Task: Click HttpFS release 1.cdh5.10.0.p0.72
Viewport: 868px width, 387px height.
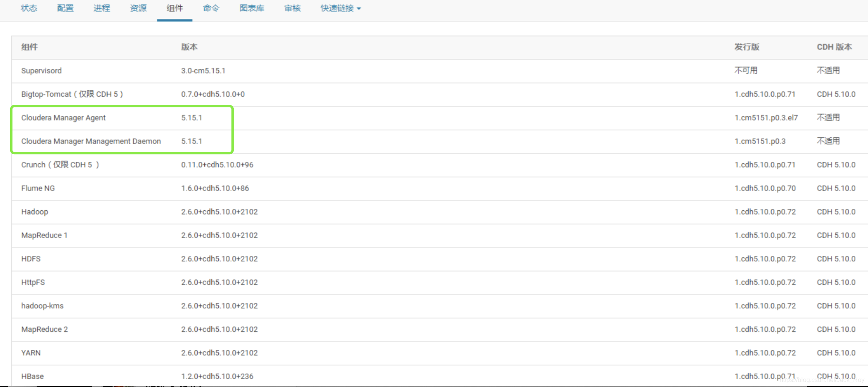Action: click(x=765, y=283)
